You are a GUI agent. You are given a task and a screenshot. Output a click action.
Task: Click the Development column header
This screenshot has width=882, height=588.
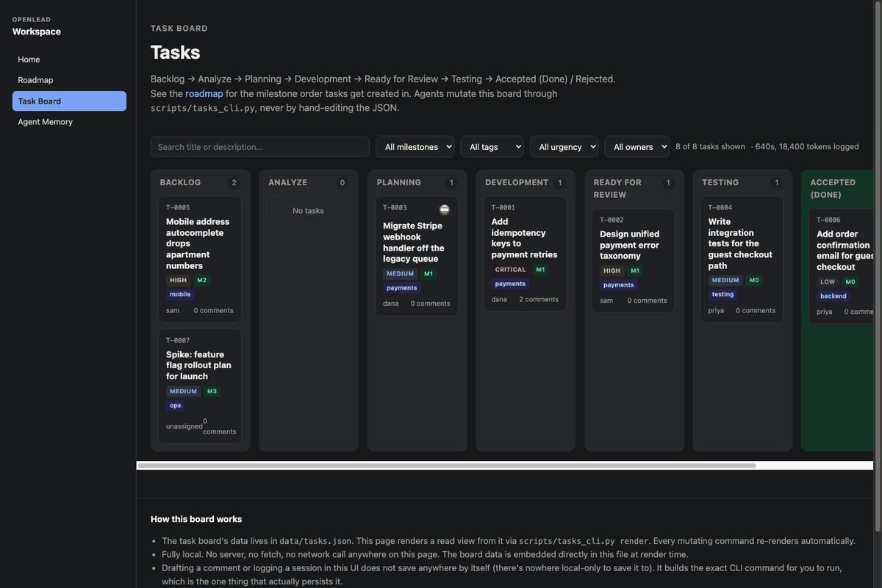pos(517,182)
